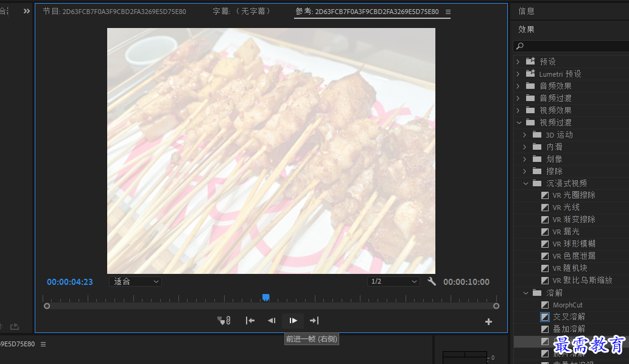Image resolution: width=629 pixels, height=364 pixels.
Task: Select the VR 色度泄漏 transition icon
Action: click(x=545, y=256)
